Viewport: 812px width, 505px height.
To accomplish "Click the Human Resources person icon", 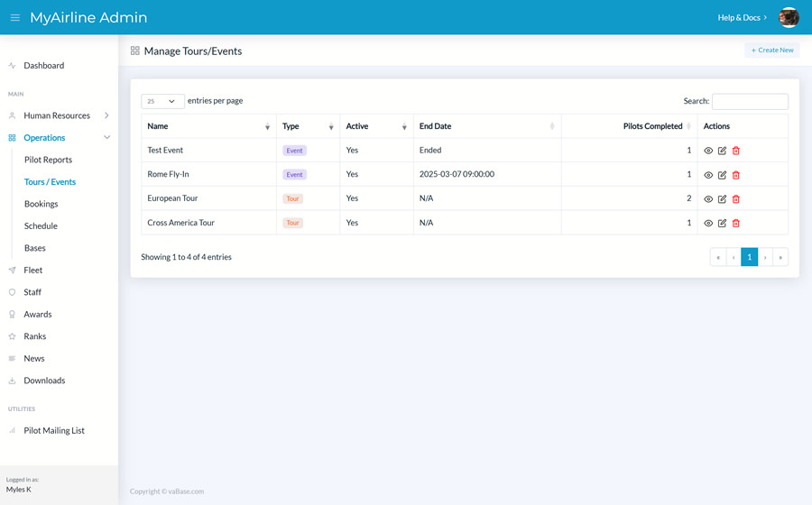I will tap(12, 116).
